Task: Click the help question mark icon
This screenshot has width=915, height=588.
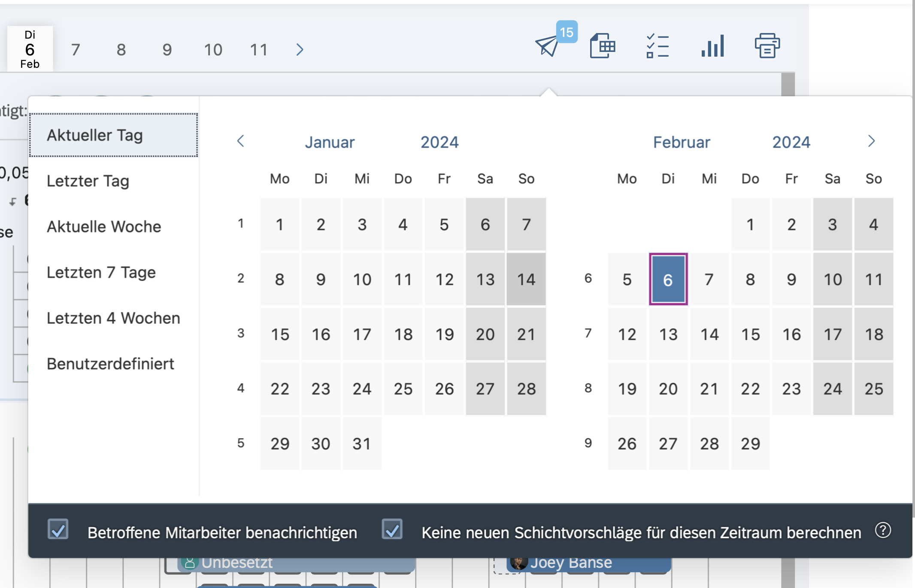Action: [883, 530]
